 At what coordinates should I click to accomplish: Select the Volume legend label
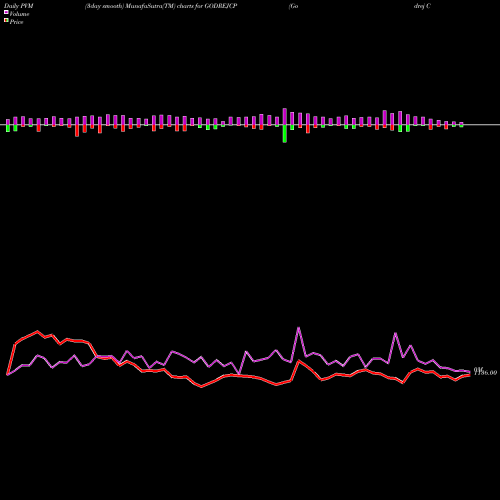[x=19, y=14]
